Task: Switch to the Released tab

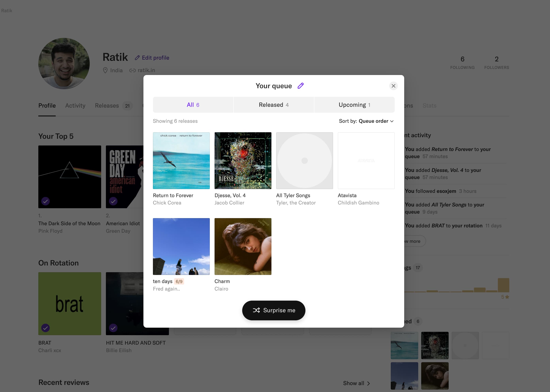Action: [x=273, y=105]
